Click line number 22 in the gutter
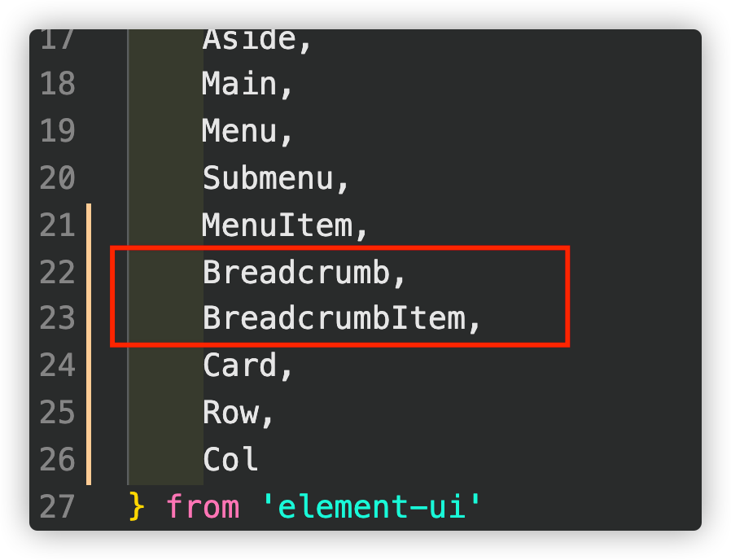The image size is (731, 560). [57, 272]
